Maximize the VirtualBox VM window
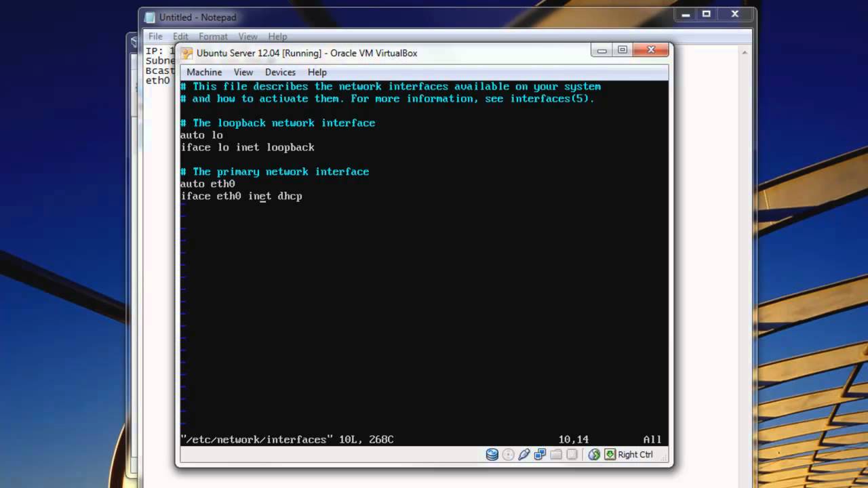This screenshot has height=488, width=868. tap(623, 50)
